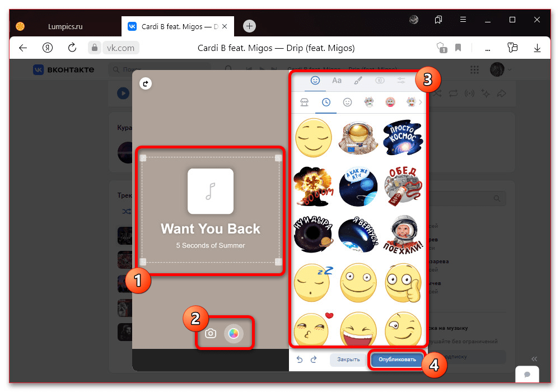Insert the explosion 'Booom' sticker
This screenshot has width=560, height=392.
(x=313, y=186)
